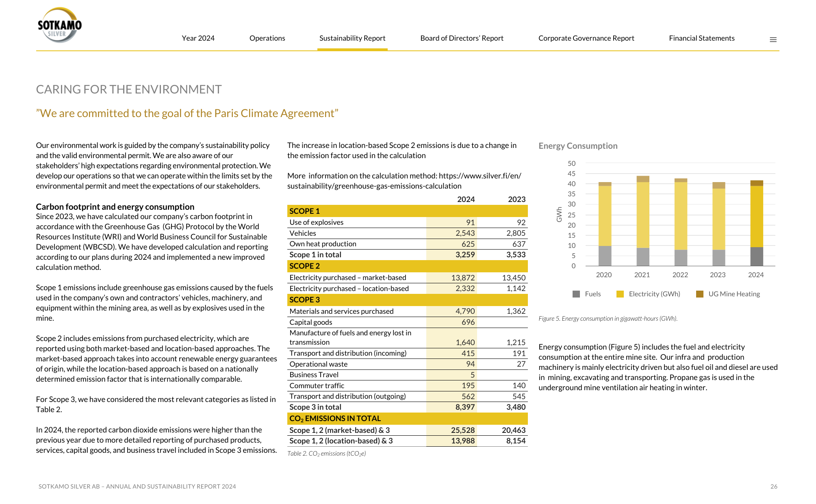The width and height of the screenshot is (816, 504).
Task: Click the 2022 bar in Energy Consumption chart
Action: (x=681, y=222)
